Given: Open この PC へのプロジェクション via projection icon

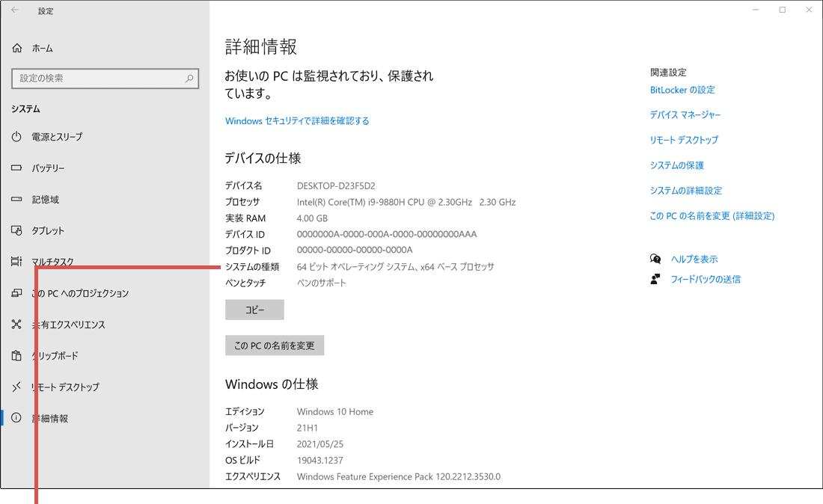Looking at the screenshot, I should click(16, 293).
